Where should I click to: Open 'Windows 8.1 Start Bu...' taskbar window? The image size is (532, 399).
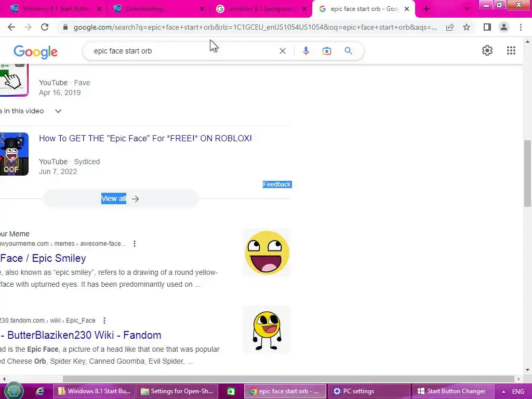(x=94, y=391)
